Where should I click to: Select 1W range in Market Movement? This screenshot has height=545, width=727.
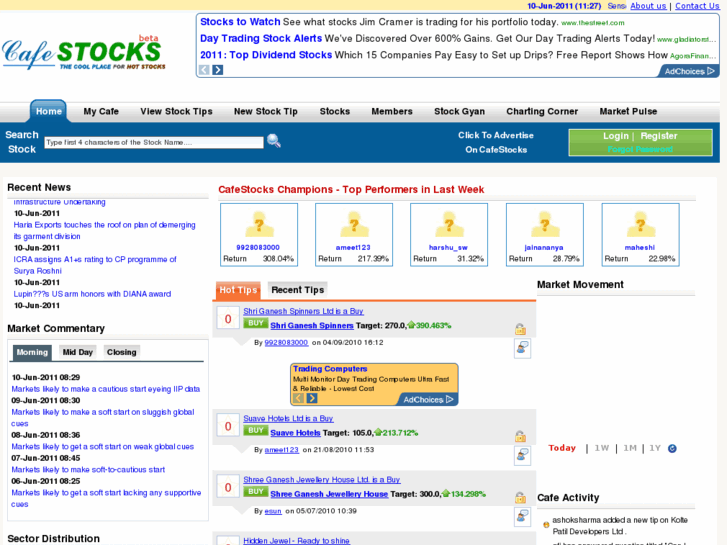[x=601, y=448]
